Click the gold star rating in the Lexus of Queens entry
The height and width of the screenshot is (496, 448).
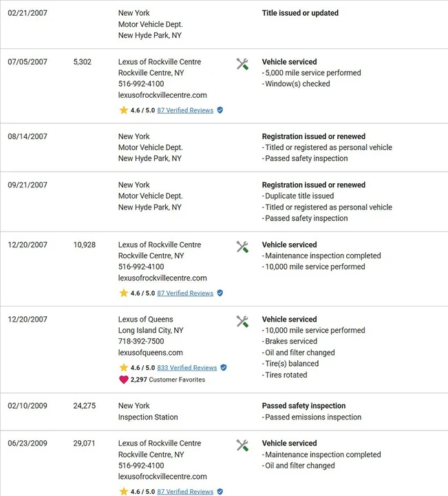click(x=124, y=367)
